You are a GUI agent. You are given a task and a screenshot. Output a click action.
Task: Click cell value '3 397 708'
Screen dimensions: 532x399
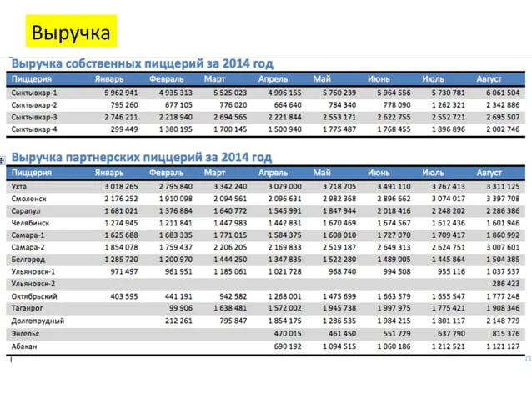pyautogui.click(x=503, y=199)
